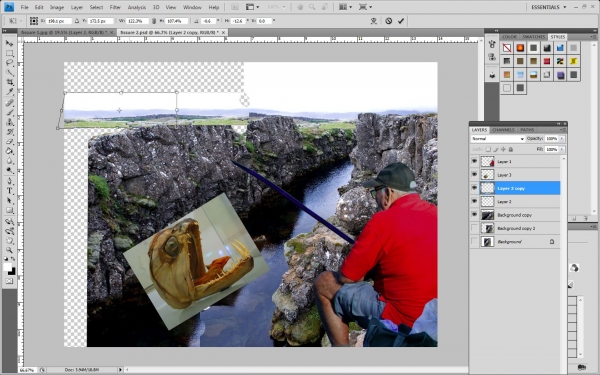Image resolution: width=600 pixels, height=375 pixels.
Task: Show Background copy 2 layer
Action: pyautogui.click(x=474, y=228)
